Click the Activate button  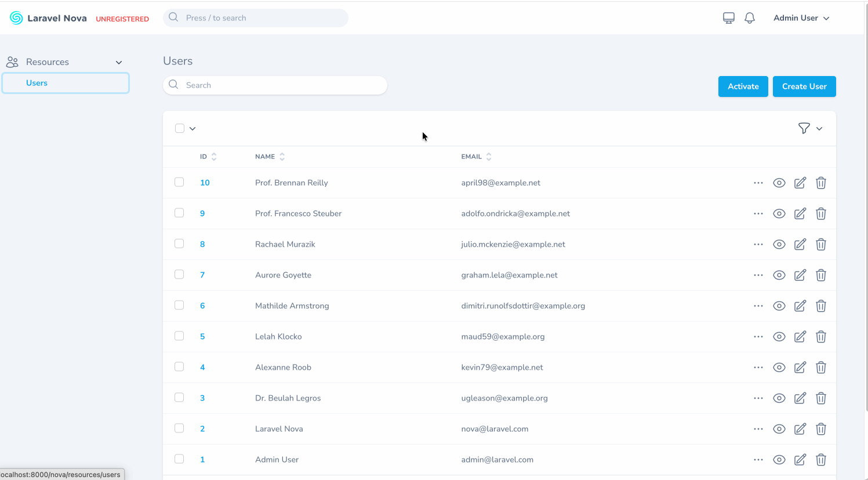click(x=743, y=86)
